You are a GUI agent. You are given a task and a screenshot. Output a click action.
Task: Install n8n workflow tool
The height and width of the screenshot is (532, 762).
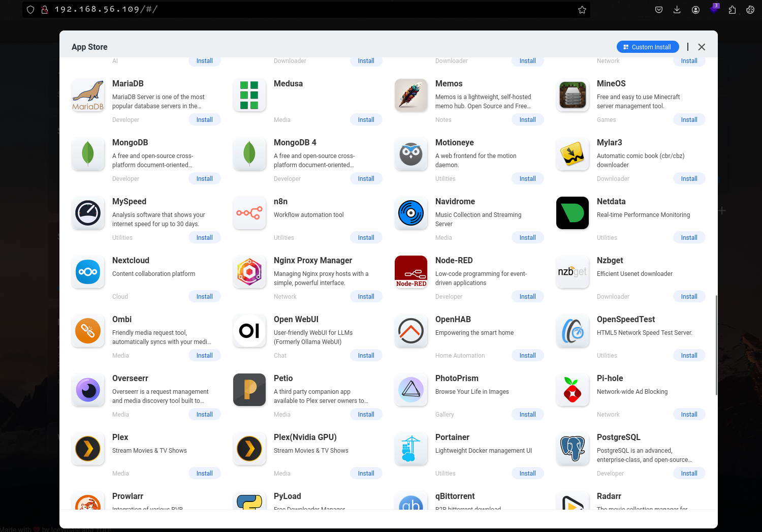366,237
